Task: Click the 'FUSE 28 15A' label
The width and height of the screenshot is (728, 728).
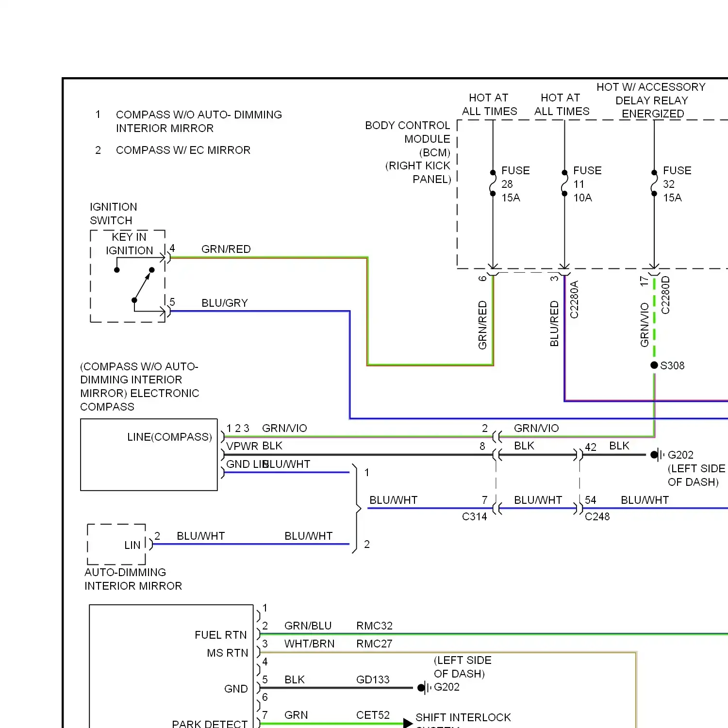Action: coord(515,184)
